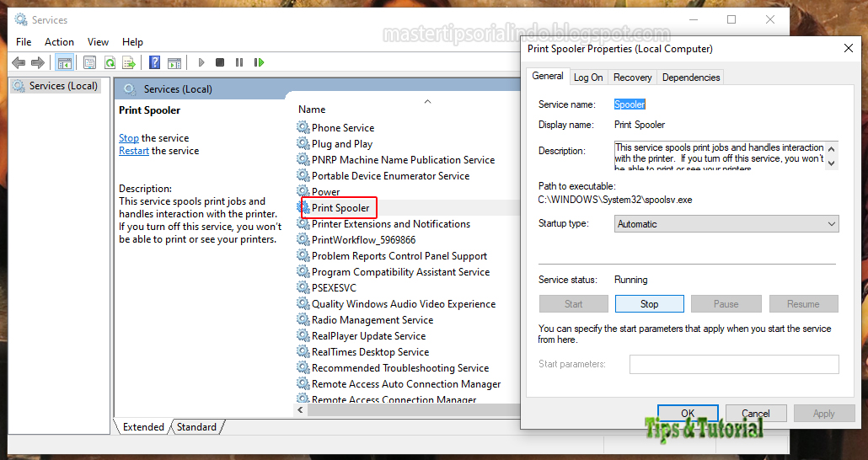Click the Pause Service toolbar icon

pos(239,62)
